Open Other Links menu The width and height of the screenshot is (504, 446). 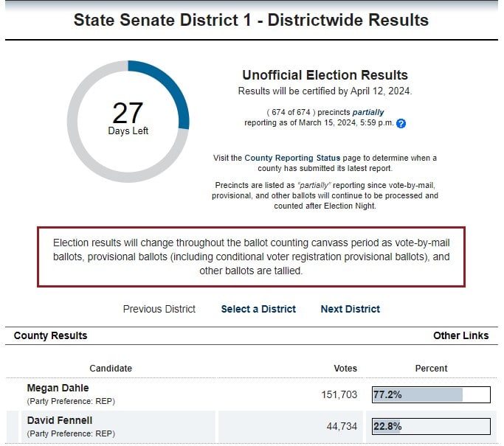tap(460, 335)
